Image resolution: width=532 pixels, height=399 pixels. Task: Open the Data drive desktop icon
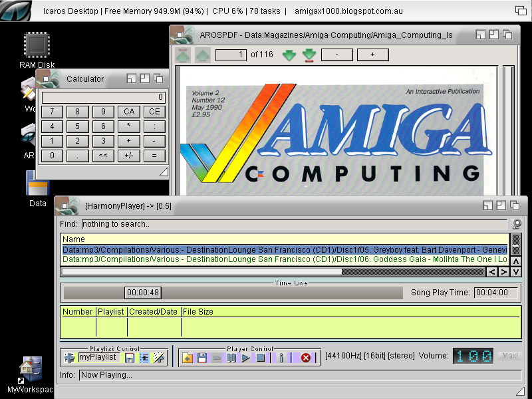[x=38, y=184]
